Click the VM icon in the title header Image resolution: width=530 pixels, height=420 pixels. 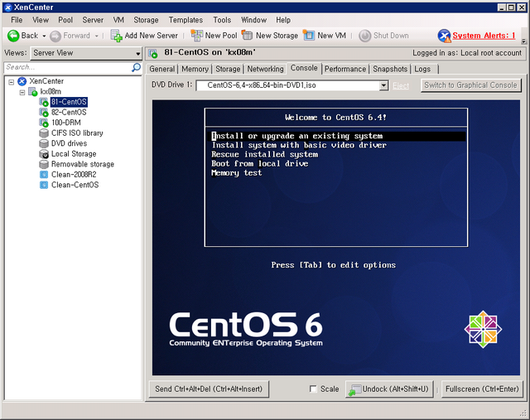pyautogui.click(x=153, y=53)
